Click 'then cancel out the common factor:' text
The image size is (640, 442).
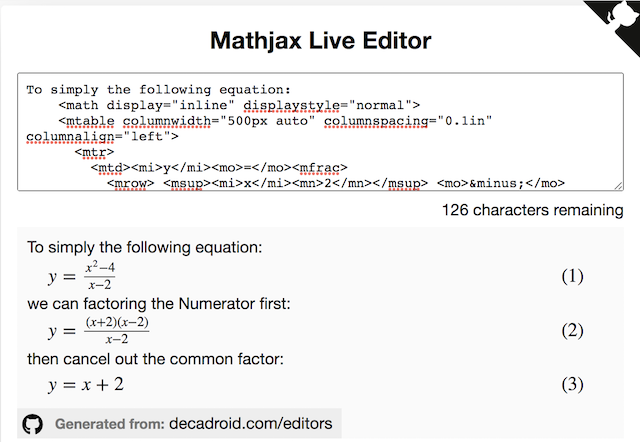click(x=155, y=359)
